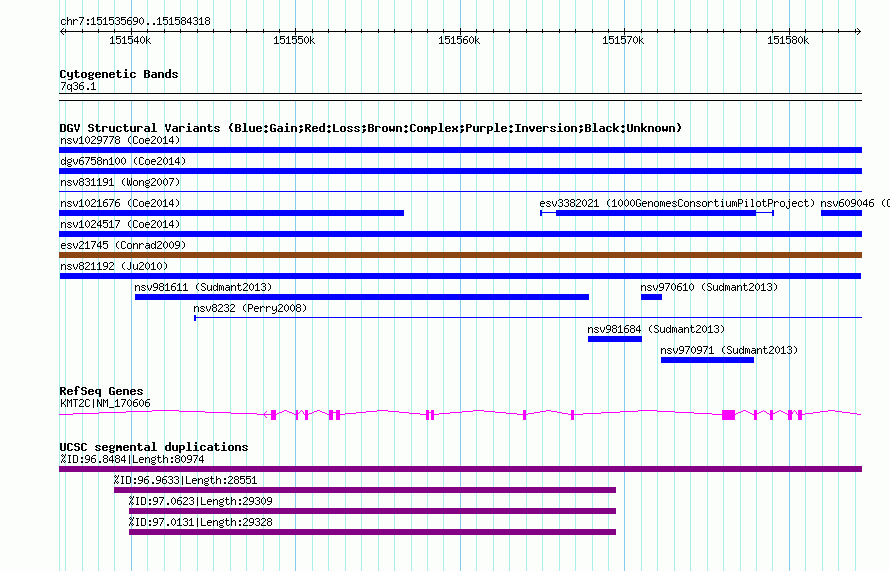Click the chr7:151535690..151584318 coordinate label
Viewport: 890px width, 571px height.
[135, 21]
